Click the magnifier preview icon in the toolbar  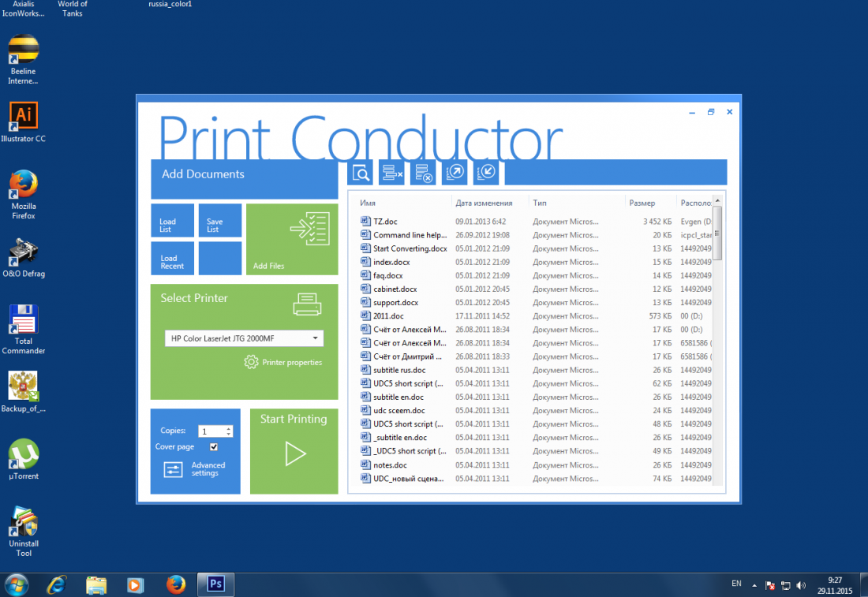pyautogui.click(x=361, y=174)
